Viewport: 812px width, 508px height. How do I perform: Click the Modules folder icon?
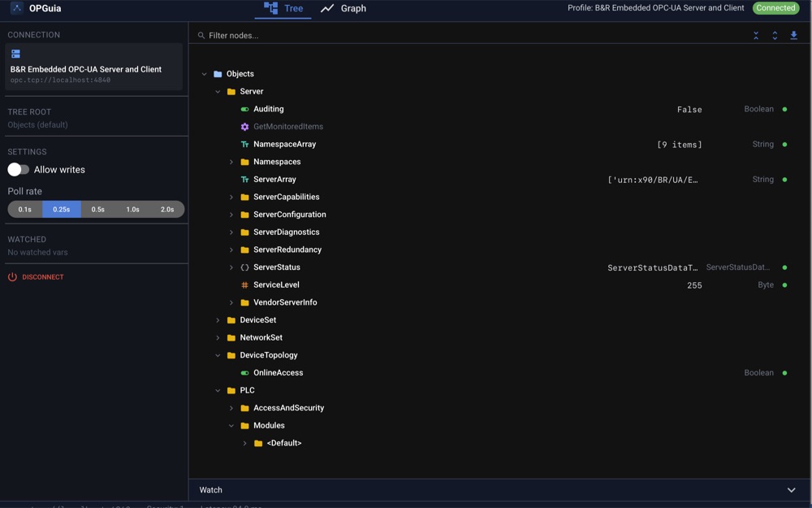click(245, 426)
